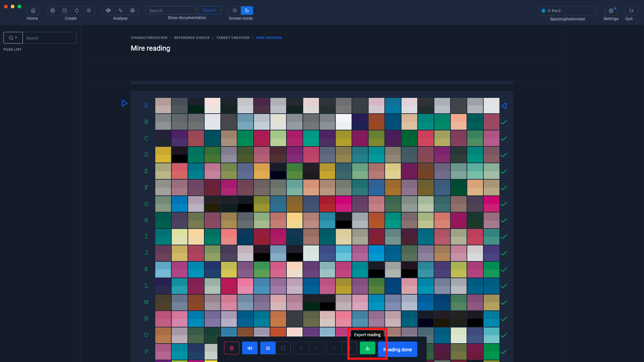Delete reading with the red trash icon
The width and height of the screenshot is (644, 362).
point(232,348)
